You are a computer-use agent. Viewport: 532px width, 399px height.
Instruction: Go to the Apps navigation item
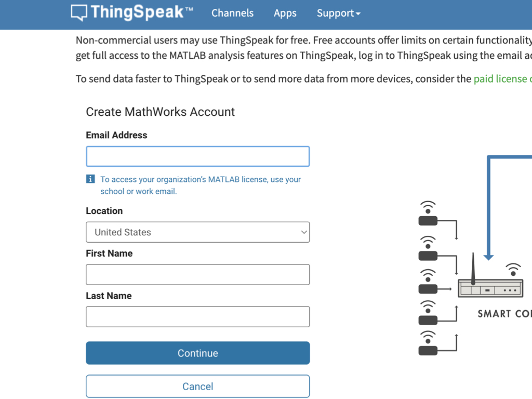coord(285,13)
